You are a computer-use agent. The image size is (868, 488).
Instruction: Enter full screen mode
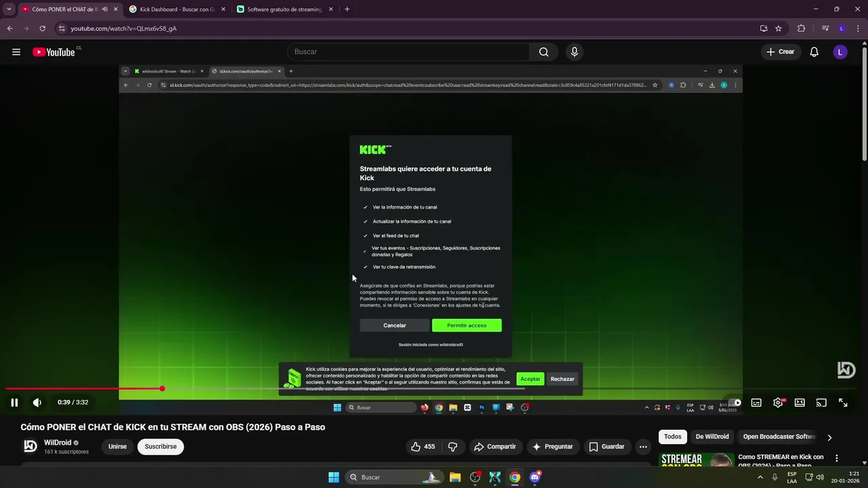(x=843, y=403)
